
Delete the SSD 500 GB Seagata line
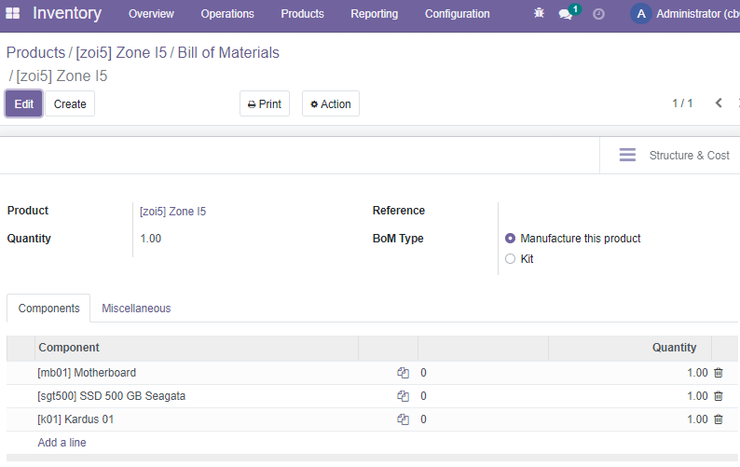point(718,396)
